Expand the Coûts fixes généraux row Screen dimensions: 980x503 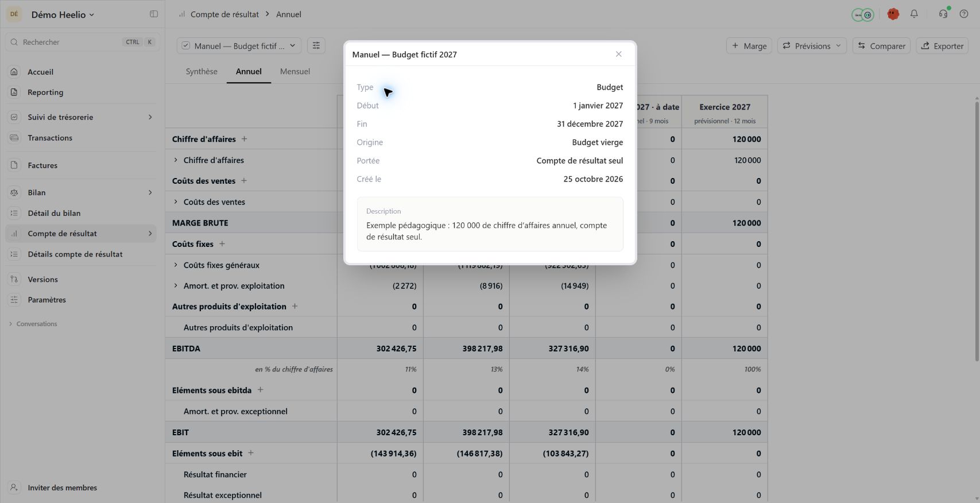[176, 265]
